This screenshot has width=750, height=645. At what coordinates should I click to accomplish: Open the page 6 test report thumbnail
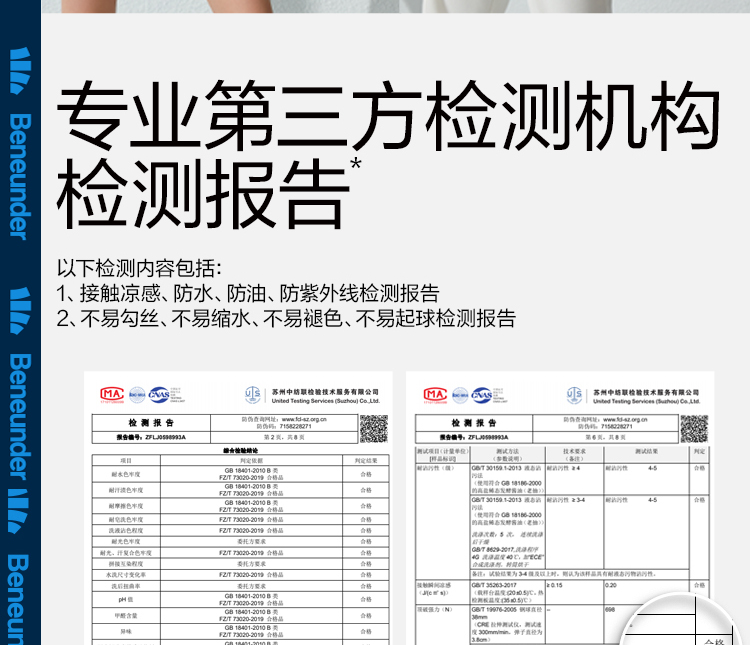point(560,508)
